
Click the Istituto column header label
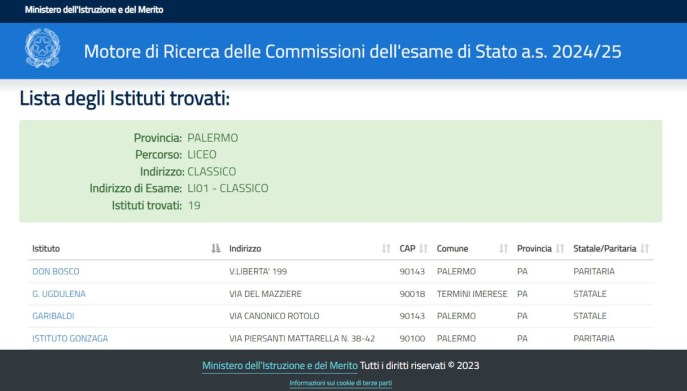click(46, 249)
